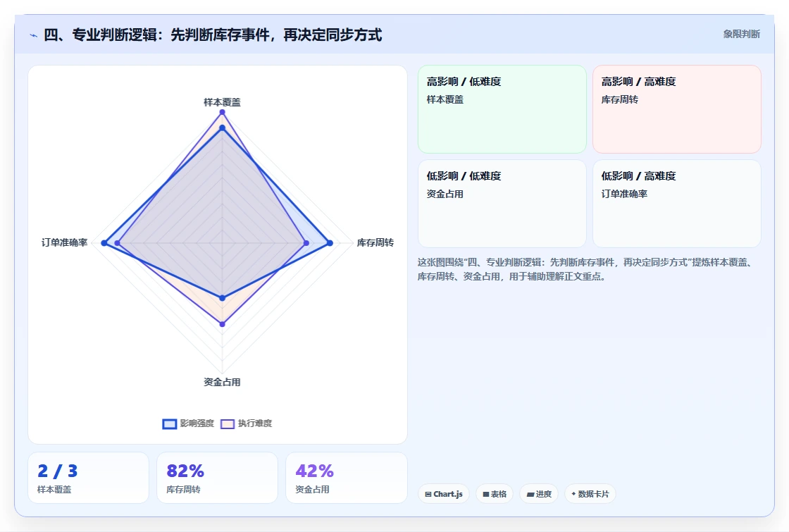Click the section title 四、专业判断逻辑
The image size is (789, 532).
[x=213, y=35]
